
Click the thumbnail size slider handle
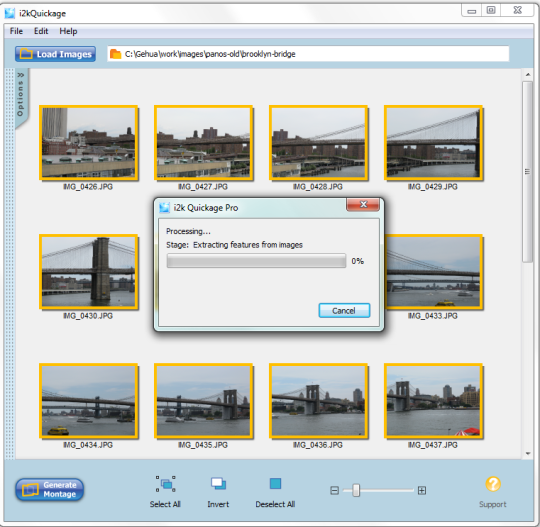pos(356,490)
